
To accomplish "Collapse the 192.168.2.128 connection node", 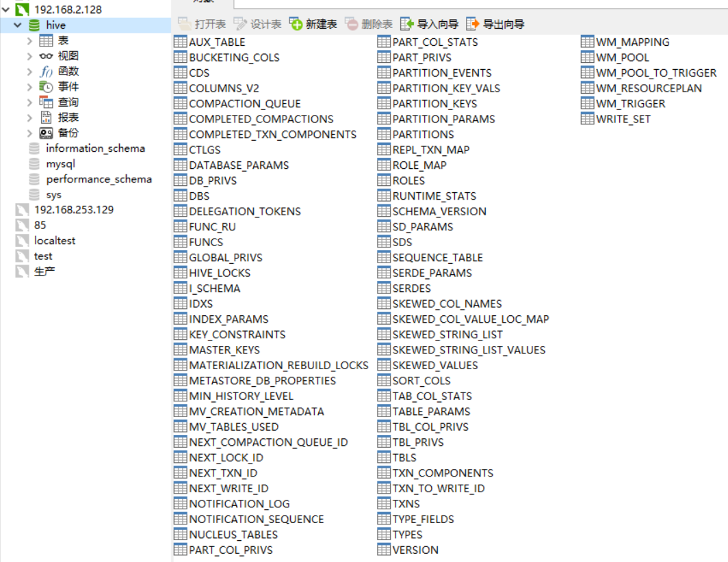I will (6, 10).
